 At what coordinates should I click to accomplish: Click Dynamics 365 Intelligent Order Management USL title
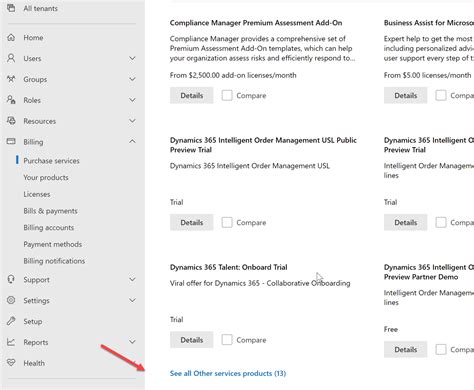pos(263,145)
